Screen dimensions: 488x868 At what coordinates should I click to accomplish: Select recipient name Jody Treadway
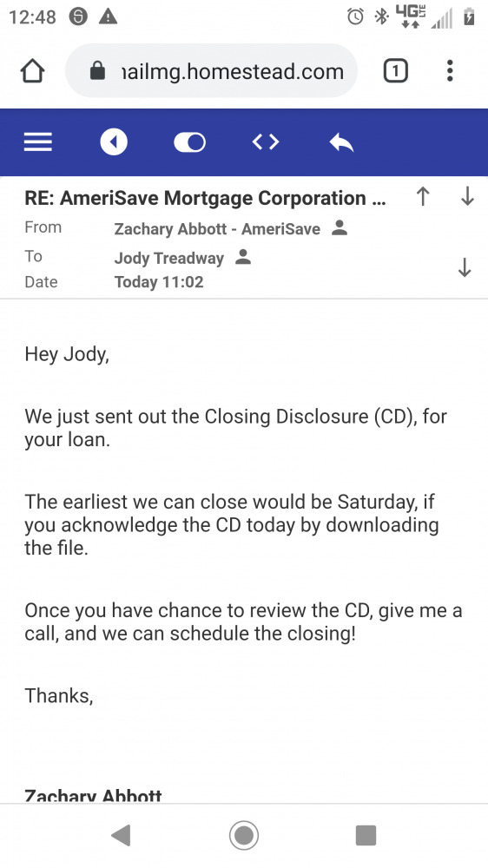169,258
